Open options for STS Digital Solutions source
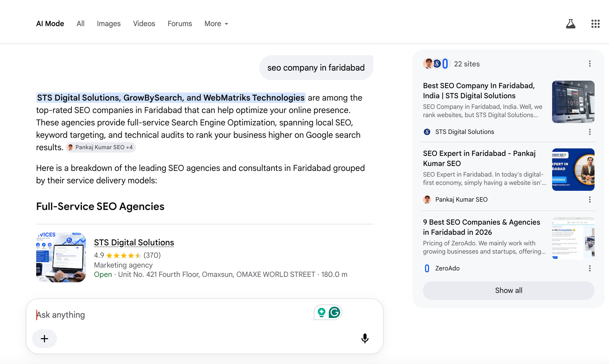 point(590,132)
